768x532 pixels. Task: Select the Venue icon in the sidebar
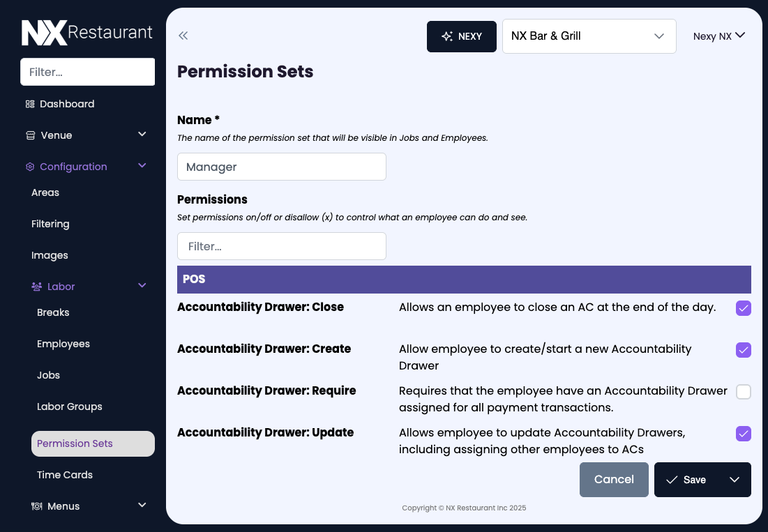tap(29, 135)
